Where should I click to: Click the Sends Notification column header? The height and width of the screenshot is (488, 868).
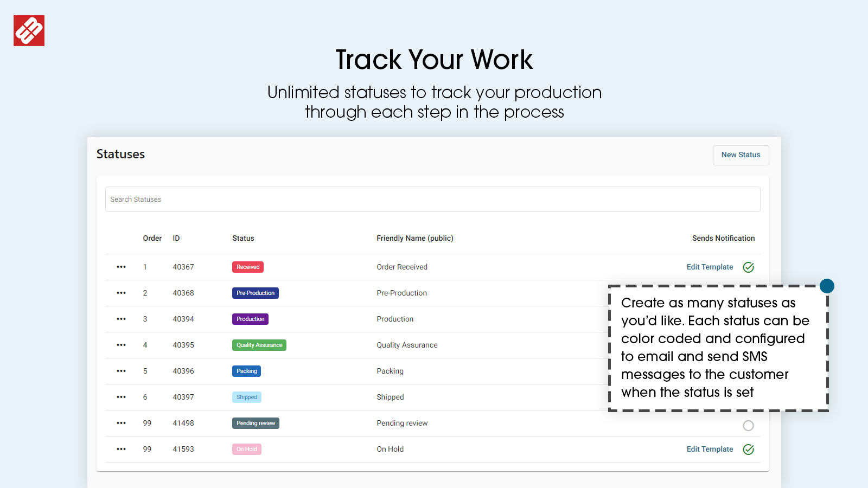(723, 238)
